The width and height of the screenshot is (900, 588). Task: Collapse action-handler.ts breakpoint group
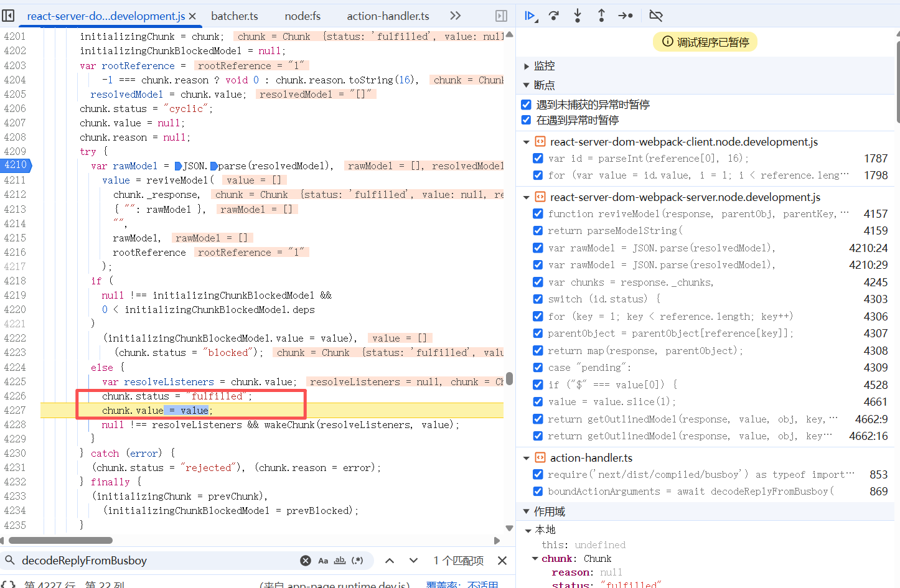tap(527, 458)
